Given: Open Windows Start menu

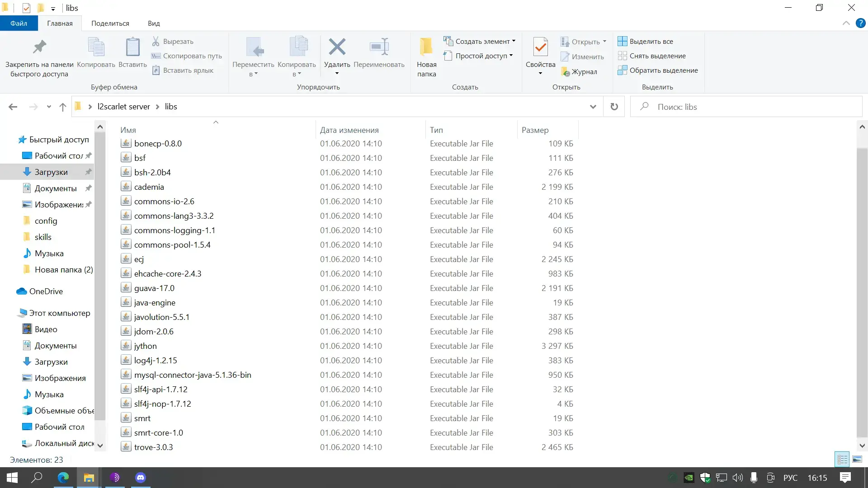Looking at the screenshot, I should point(12,478).
